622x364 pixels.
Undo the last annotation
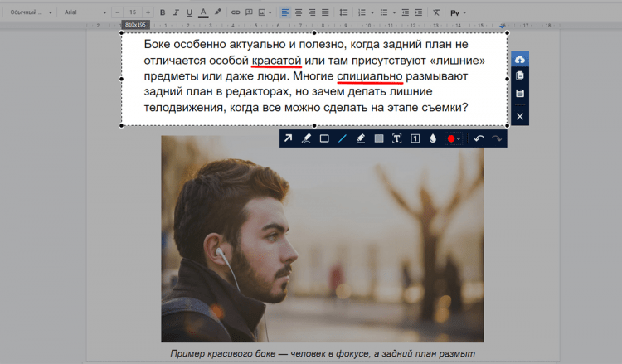tap(479, 138)
